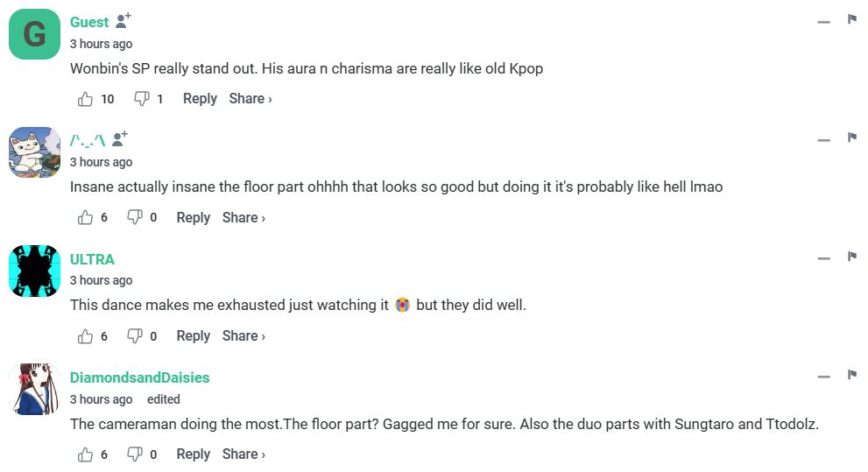868x472 pixels.
Task: Flag Guest's comment as inappropriate
Action: (851, 19)
